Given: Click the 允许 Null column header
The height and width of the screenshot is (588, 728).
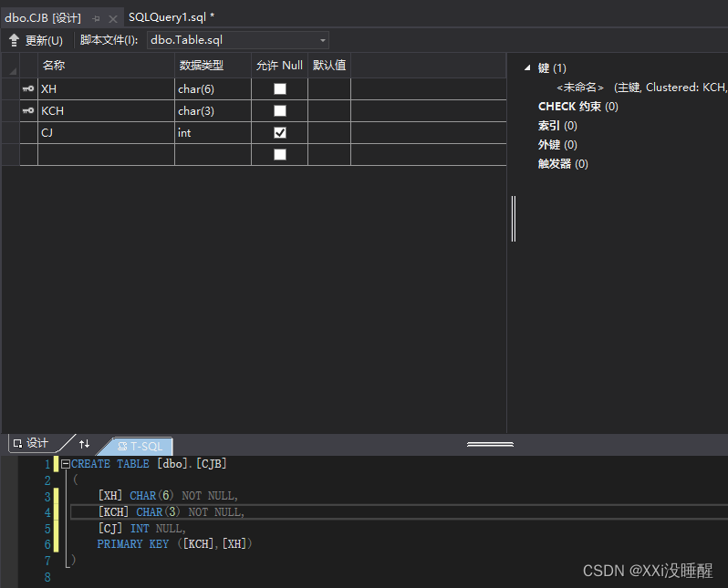Looking at the screenshot, I should (x=279, y=66).
